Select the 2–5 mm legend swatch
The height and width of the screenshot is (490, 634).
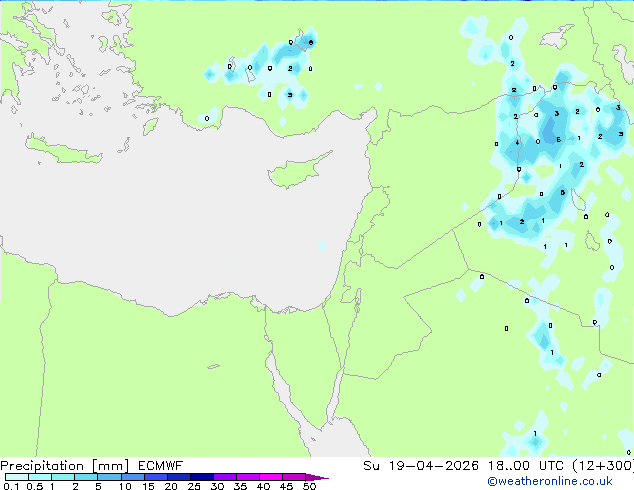86,477
